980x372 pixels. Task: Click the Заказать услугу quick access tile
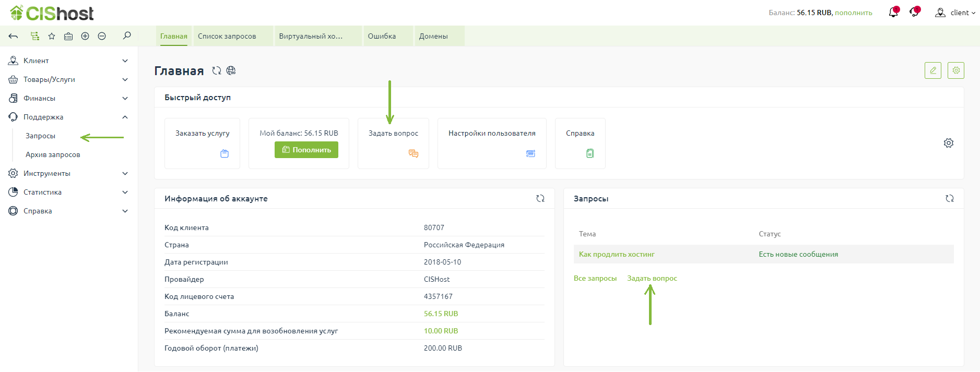[x=202, y=143]
